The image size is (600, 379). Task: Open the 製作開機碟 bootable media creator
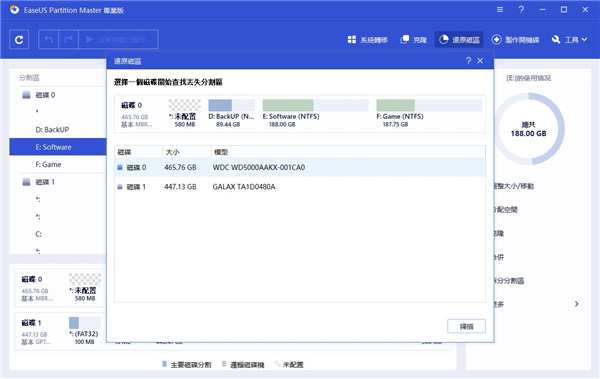[x=515, y=40]
